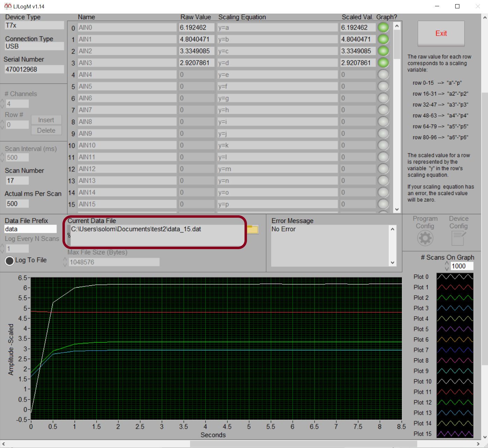488x448 pixels.
Task: Click the red Exit button
Action: click(x=441, y=33)
